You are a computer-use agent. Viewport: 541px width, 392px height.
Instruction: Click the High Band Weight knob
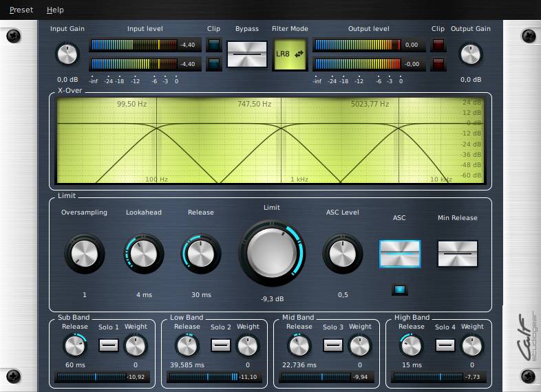(x=471, y=345)
